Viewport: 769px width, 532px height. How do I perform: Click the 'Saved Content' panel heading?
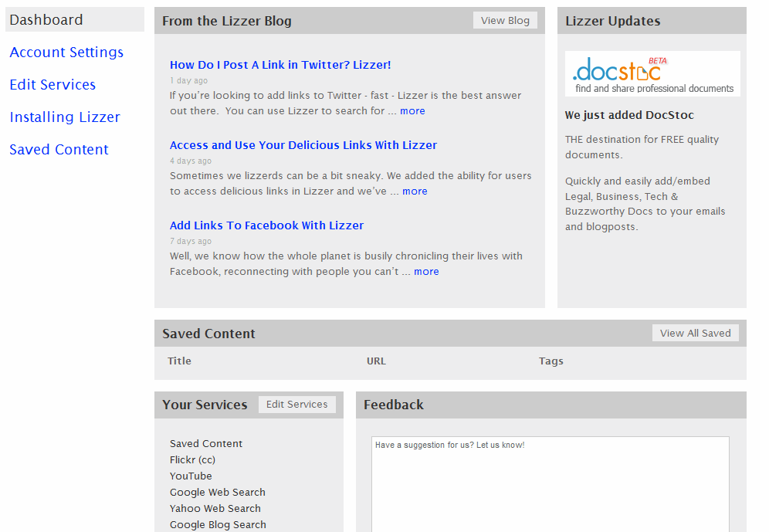click(x=208, y=334)
